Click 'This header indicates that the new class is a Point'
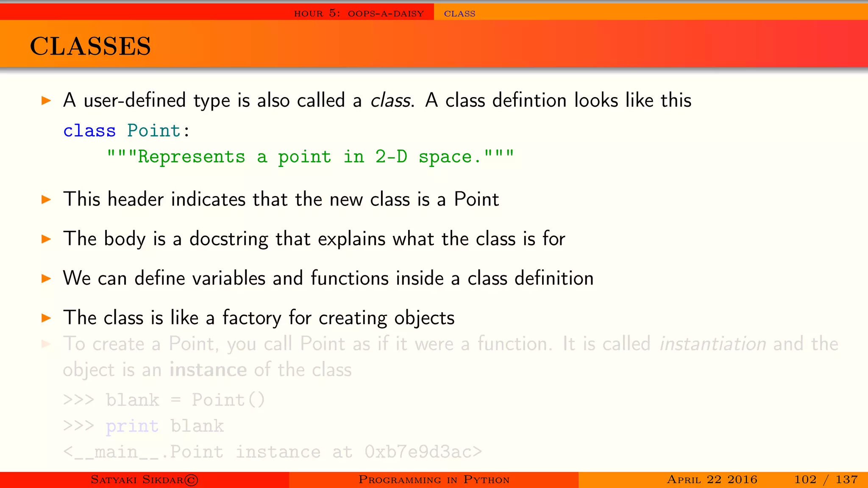868x488 pixels. coord(281,199)
